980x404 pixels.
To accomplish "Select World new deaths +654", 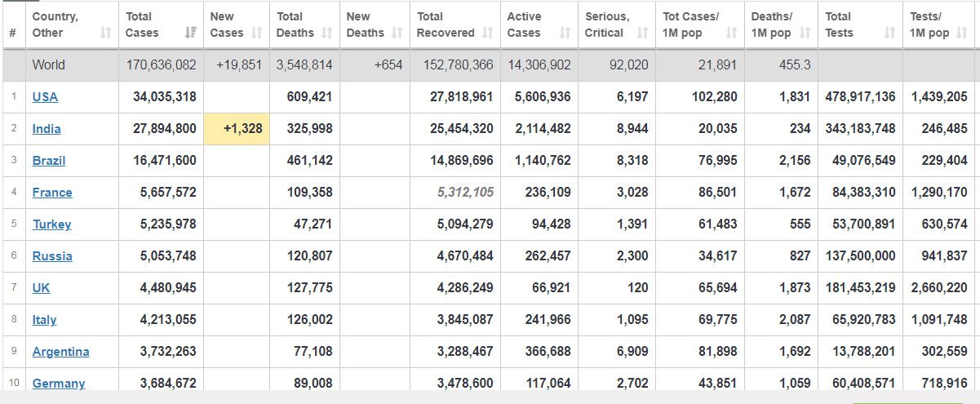I will pyautogui.click(x=388, y=64).
